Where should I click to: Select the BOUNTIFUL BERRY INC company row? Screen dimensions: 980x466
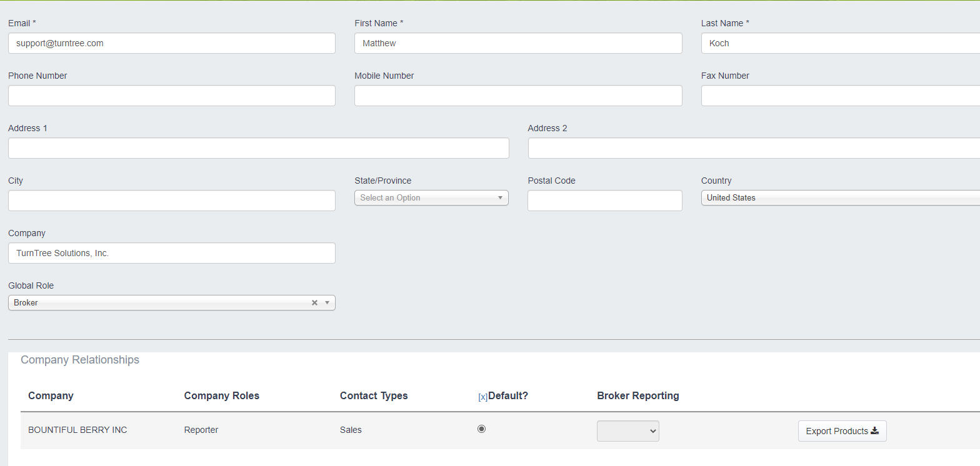click(x=77, y=430)
